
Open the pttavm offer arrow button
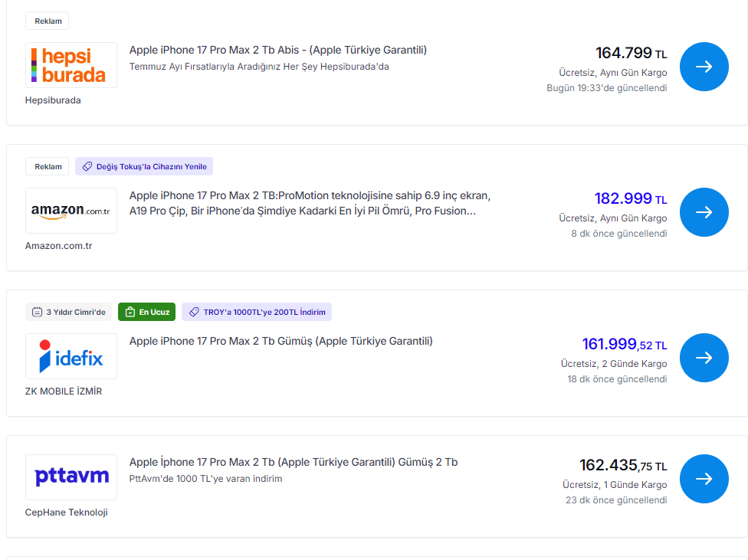point(704,479)
